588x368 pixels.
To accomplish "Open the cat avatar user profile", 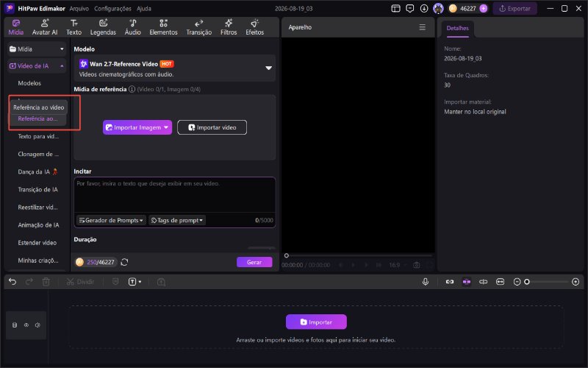I will point(438,8).
